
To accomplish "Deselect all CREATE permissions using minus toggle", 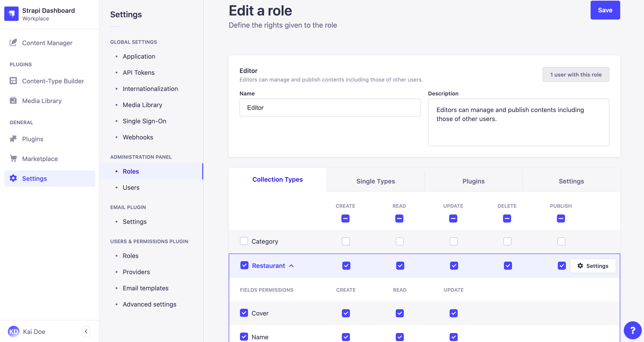I will tap(345, 218).
